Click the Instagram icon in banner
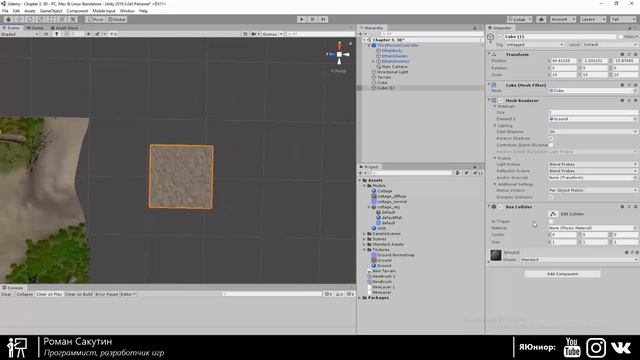 coord(596,347)
